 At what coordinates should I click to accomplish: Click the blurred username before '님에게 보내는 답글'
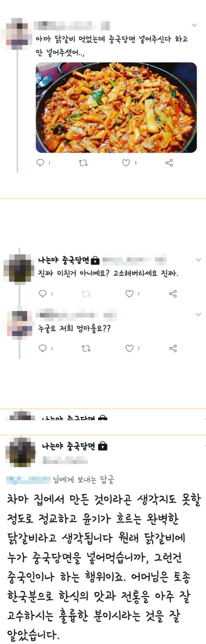point(28,479)
